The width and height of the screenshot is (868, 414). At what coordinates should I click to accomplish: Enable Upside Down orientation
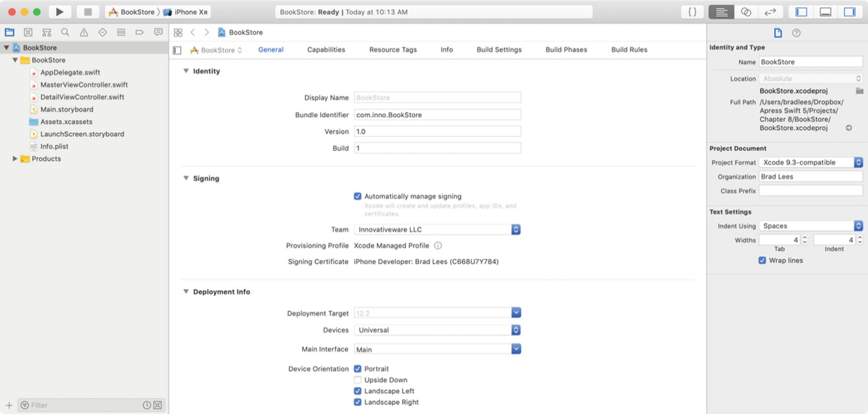(x=357, y=380)
